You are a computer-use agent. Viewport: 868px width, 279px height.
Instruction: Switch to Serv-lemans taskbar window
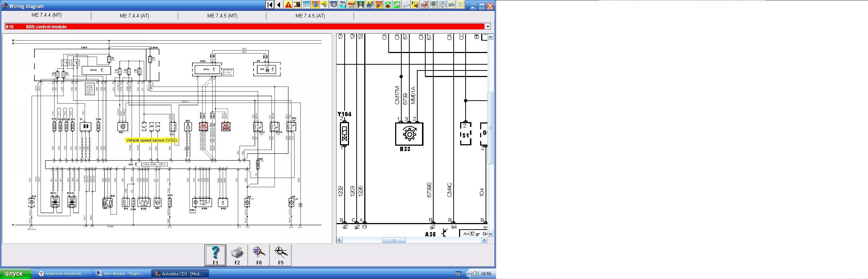[122, 274]
